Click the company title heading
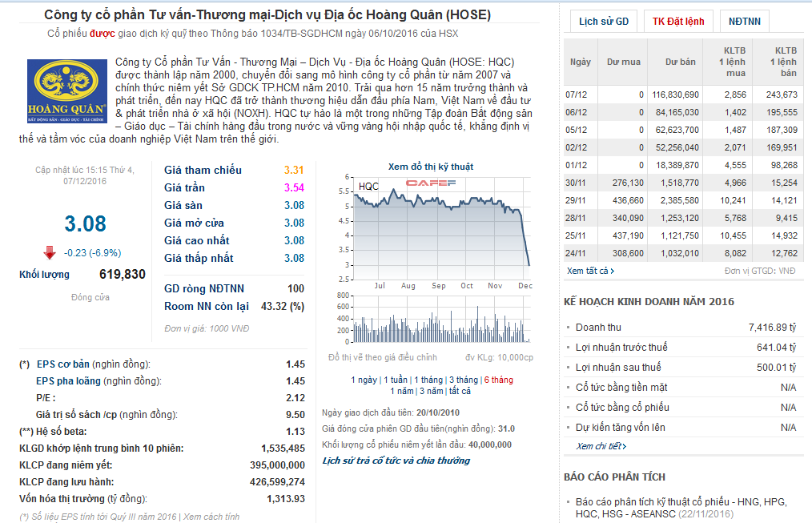 click(x=267, y=14)
